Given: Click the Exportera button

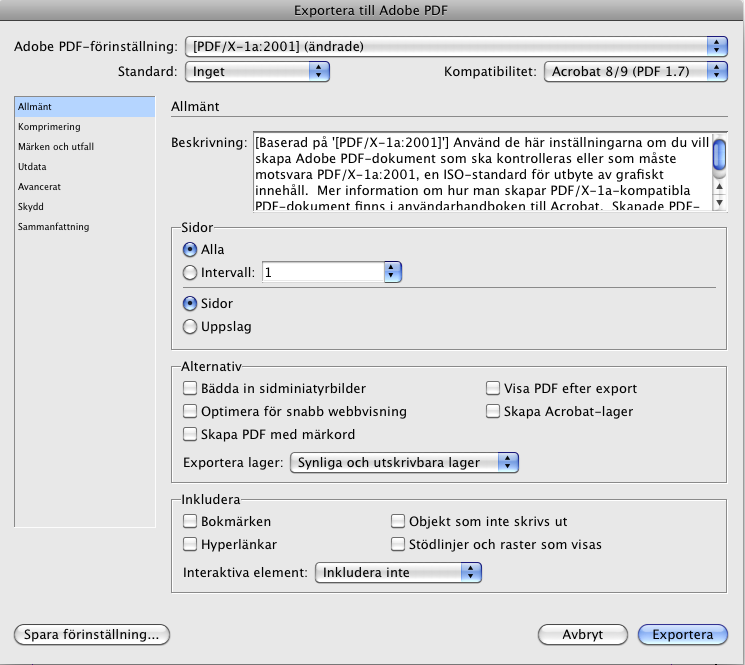Looking at the screenshot, I should coord(683,635).
